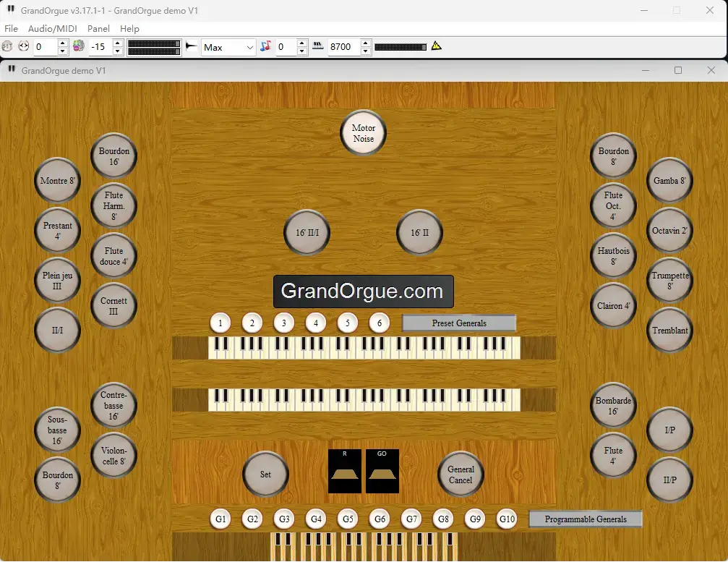Increase the memory level 0 spinner
Screen dimensions: 728x583
click(x=63, y=43)
